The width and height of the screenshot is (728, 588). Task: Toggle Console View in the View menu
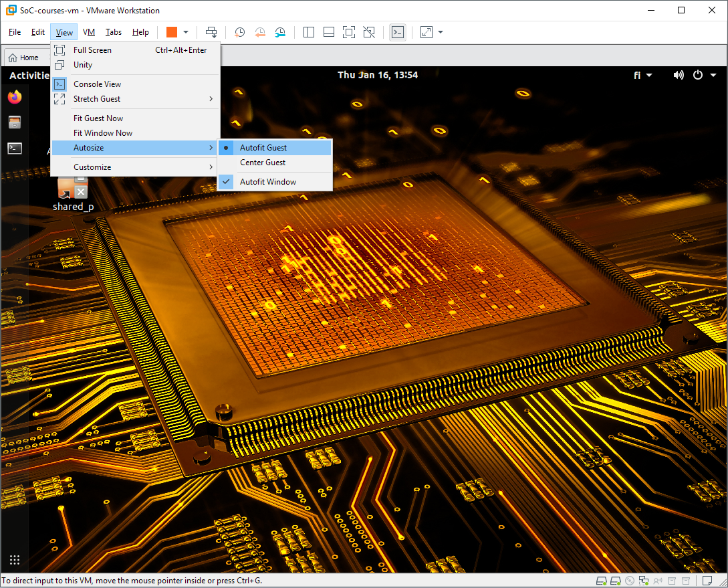click(97, 84)
